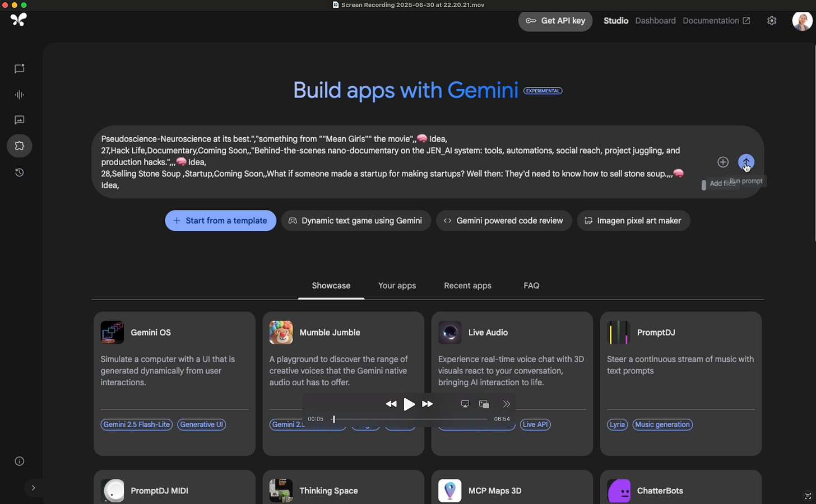Screen dimensions: 816x504
Task: Click the Music generation tag
Action: tap(662, 424)
